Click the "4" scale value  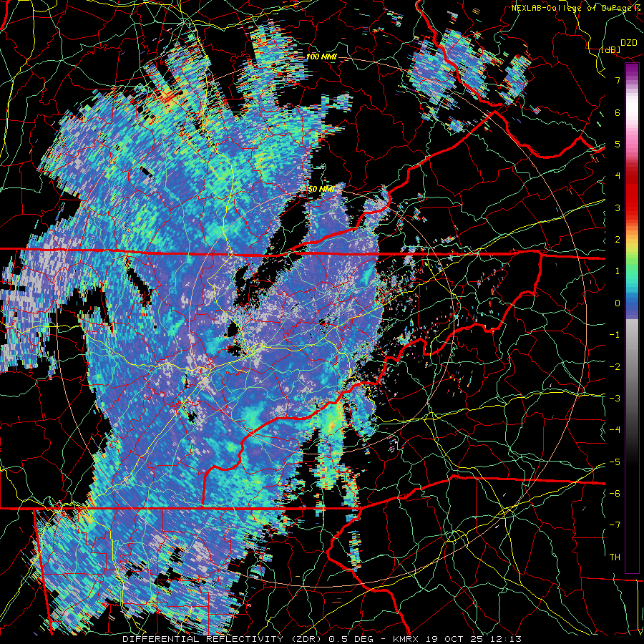point(618,176)
